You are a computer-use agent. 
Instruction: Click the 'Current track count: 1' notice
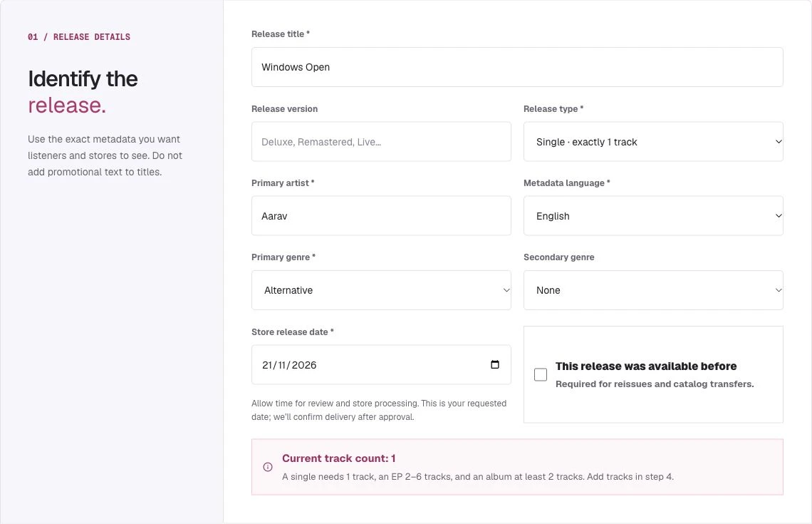[x=517, y=467]
